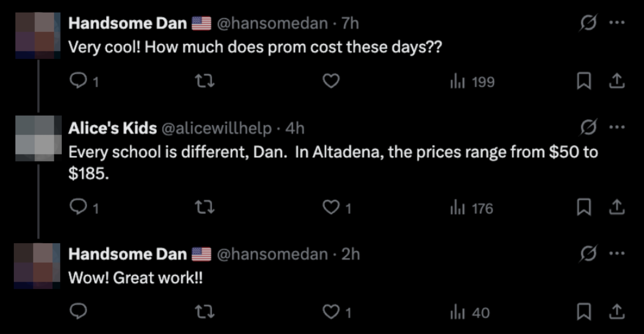
Task: Share the prom cost question tweet
Action: (x=617, y=81)
